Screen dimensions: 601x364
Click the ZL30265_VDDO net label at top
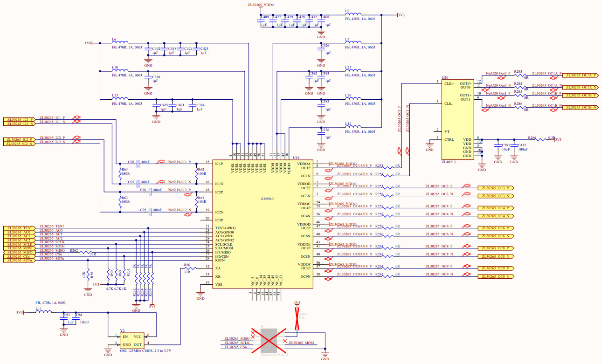pos(261,5)
